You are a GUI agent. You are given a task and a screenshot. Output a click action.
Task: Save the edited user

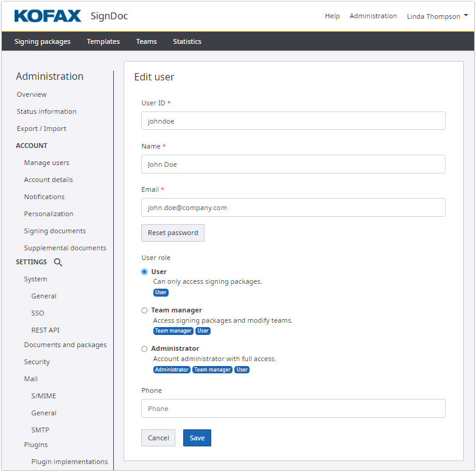tap(197, 438)
